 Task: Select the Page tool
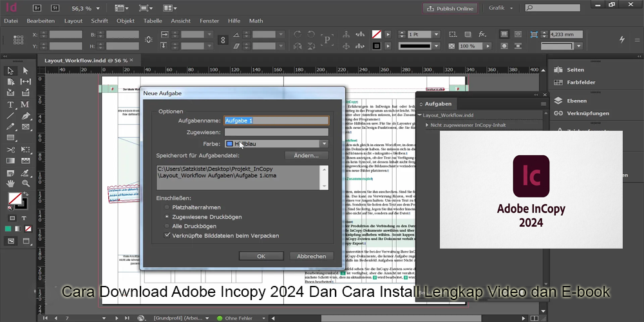(11, 82)
